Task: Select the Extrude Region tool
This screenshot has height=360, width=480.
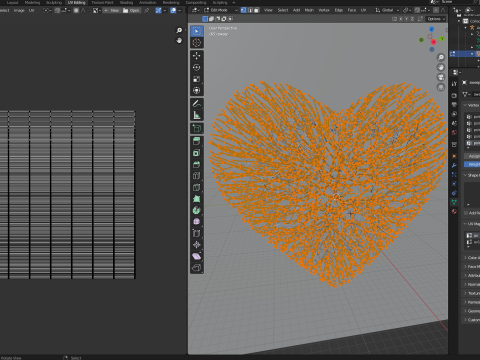Action: (x=197, y=141)
